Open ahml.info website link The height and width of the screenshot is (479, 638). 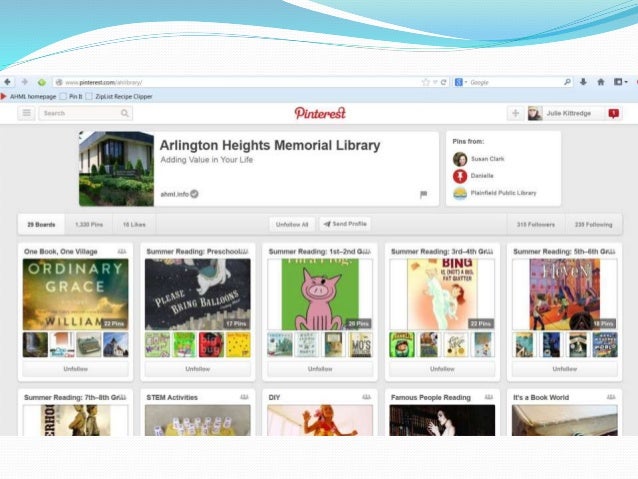coord(175,194)
